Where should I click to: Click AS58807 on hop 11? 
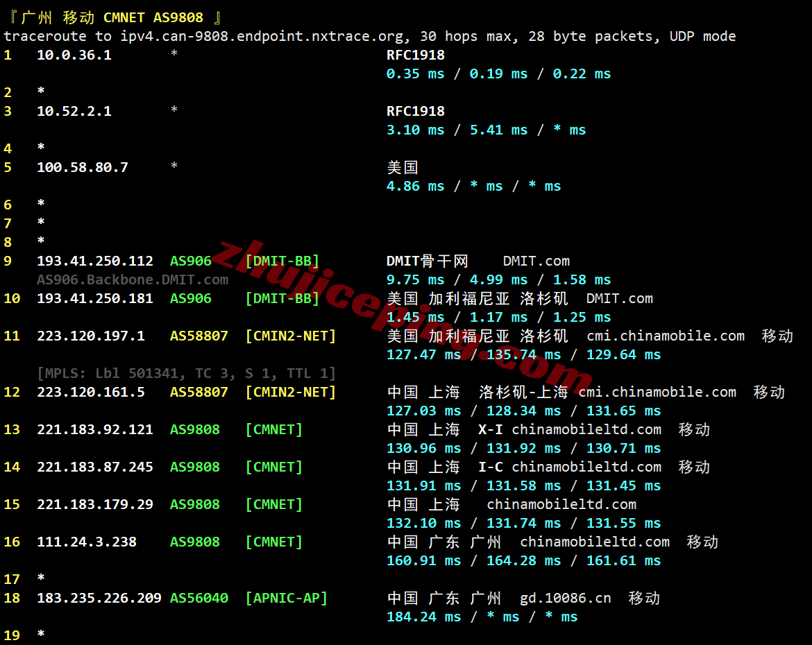pos(199,336)
